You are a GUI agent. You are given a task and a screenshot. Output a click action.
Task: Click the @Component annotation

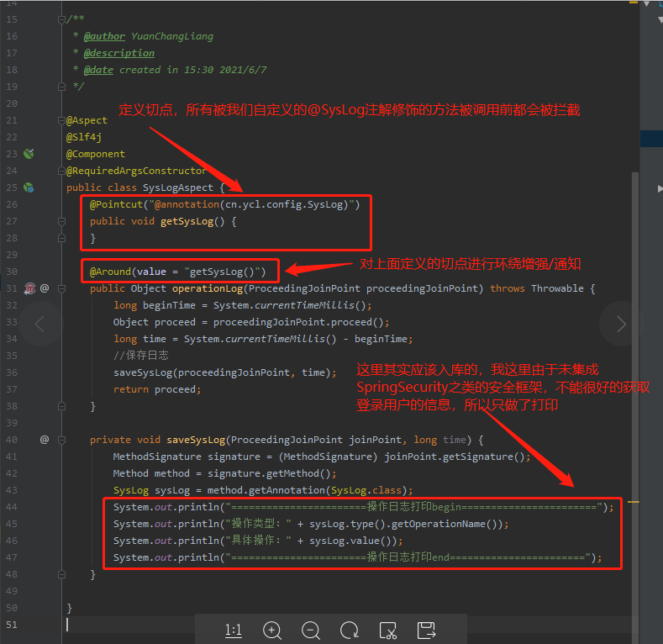click(x=96, y=154)
